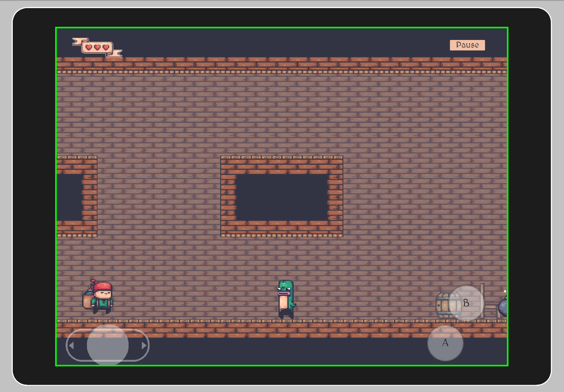The image size is (564, 392).
Task: Pause the game with the Pause button
Action: 467,45
